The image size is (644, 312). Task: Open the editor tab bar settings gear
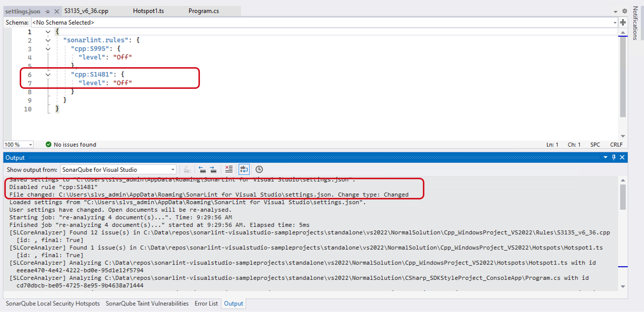[x=625, y=11]
